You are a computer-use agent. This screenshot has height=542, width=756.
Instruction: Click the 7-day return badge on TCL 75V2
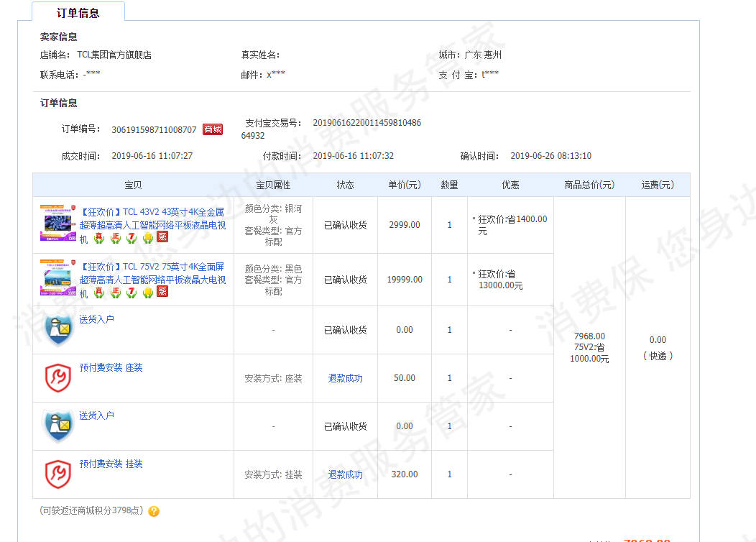click(x=132, y=293)
